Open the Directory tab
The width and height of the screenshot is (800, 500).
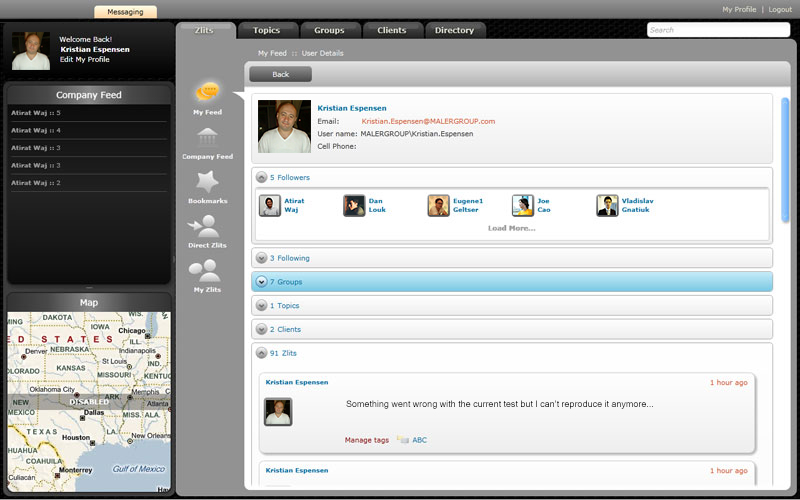(454, 31)
